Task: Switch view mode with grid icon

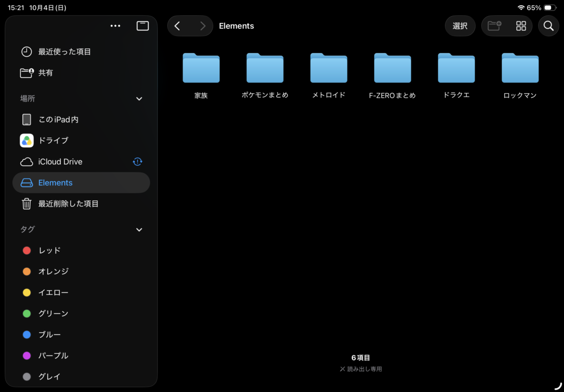Action: pos(521,26)
